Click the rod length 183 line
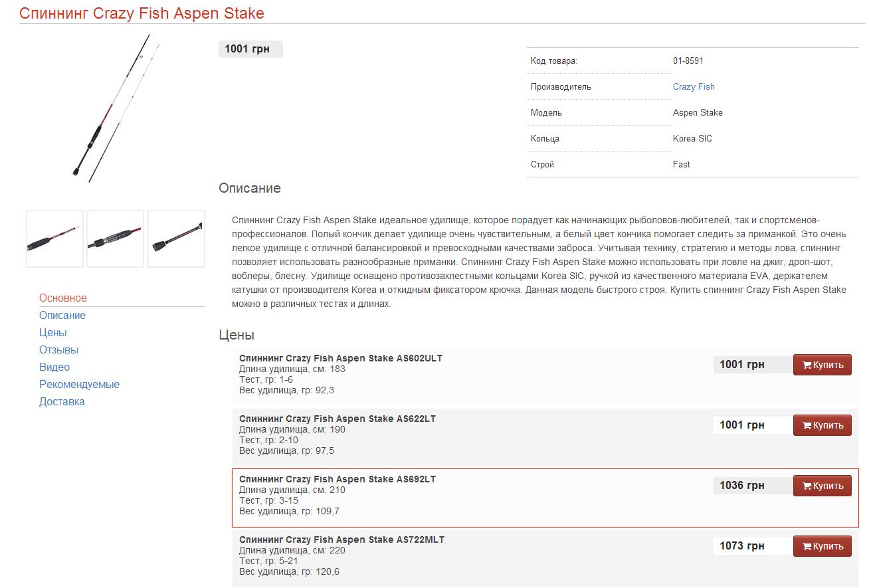Screen dimensions: 869x588 tap(292, 369)
